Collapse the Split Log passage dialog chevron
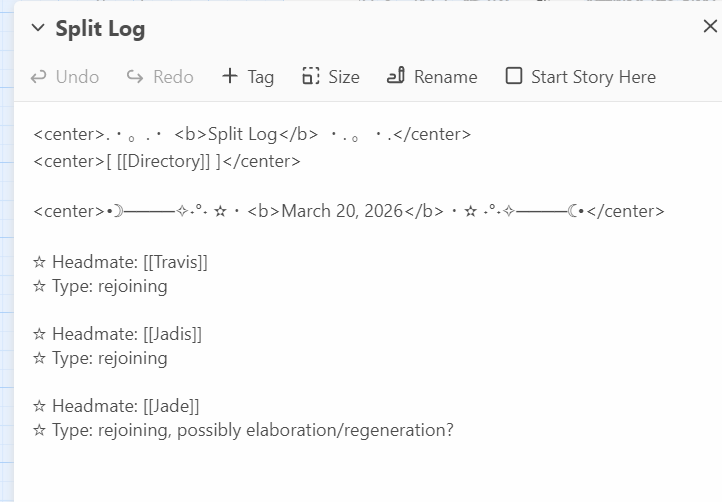The image size is (722, 502). [38, 28]
